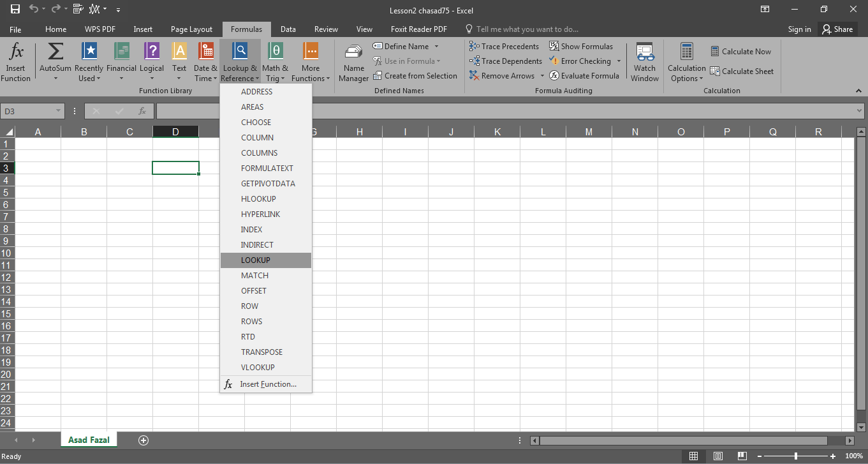Open the Calculation Options dropdown
Image resolution: width=868 pixels, height=464 pixels.
[687, 63]
